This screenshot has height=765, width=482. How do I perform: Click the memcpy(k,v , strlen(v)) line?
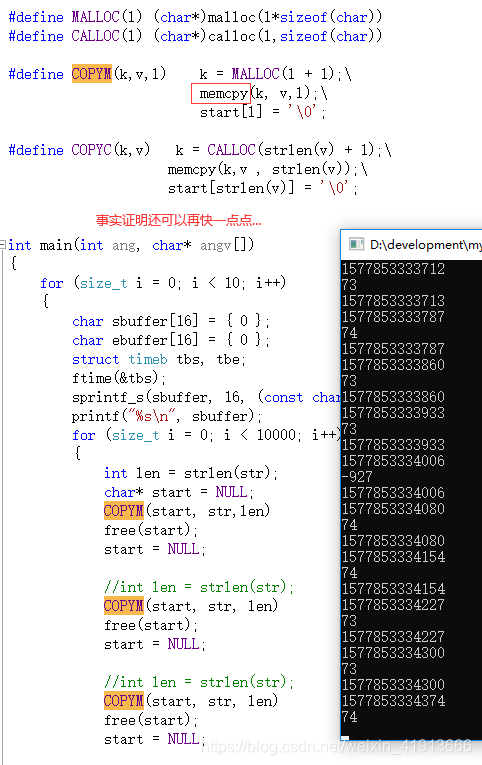267,169
